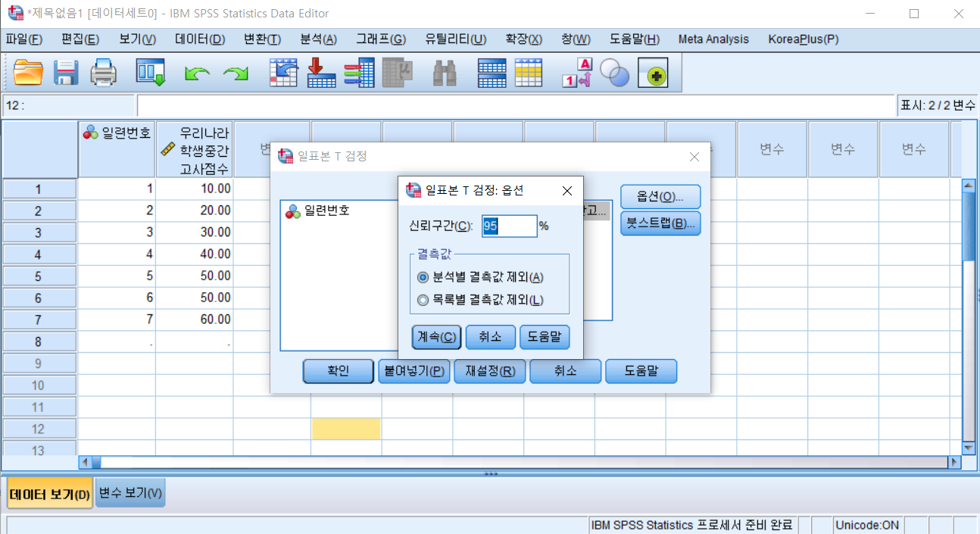
Task: Open the 그래프(G) menu
Action: click(x=381, y=39)
